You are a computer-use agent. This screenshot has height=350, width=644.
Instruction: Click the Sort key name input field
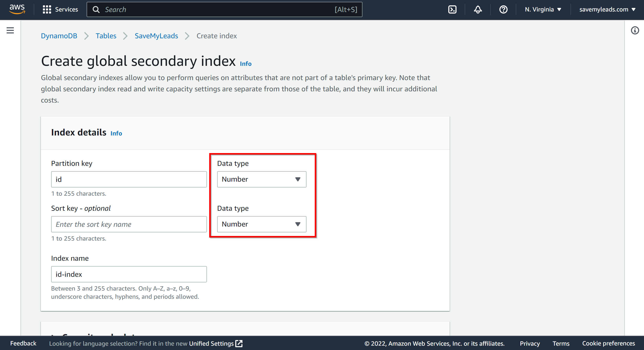coord(129,224)
